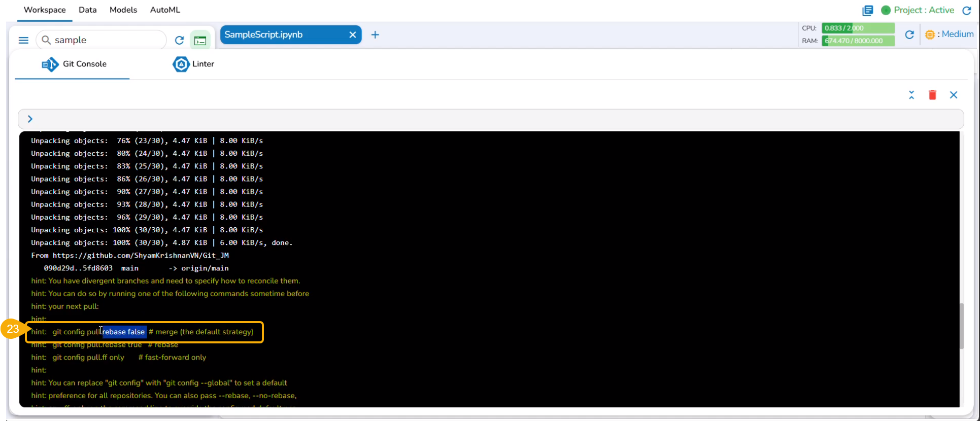Open the Medium resource size selector
Image resolution: width=980 pixels, height=421 pixels.
pos(949,34)
